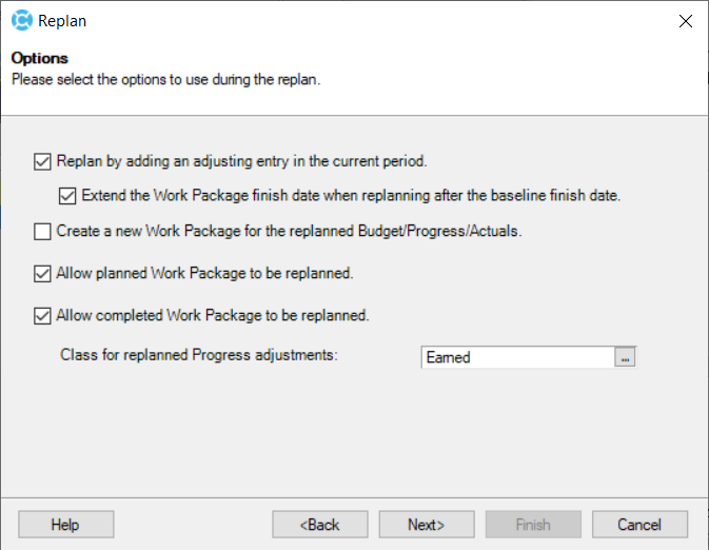
Task: Open the Help button
Action: click(66, 525)
